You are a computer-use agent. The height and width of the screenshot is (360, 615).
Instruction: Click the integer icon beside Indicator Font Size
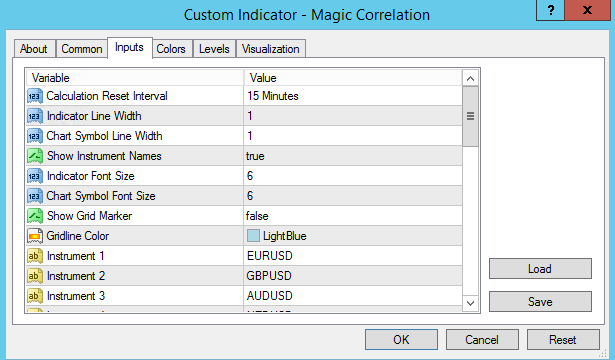(35, 176)
